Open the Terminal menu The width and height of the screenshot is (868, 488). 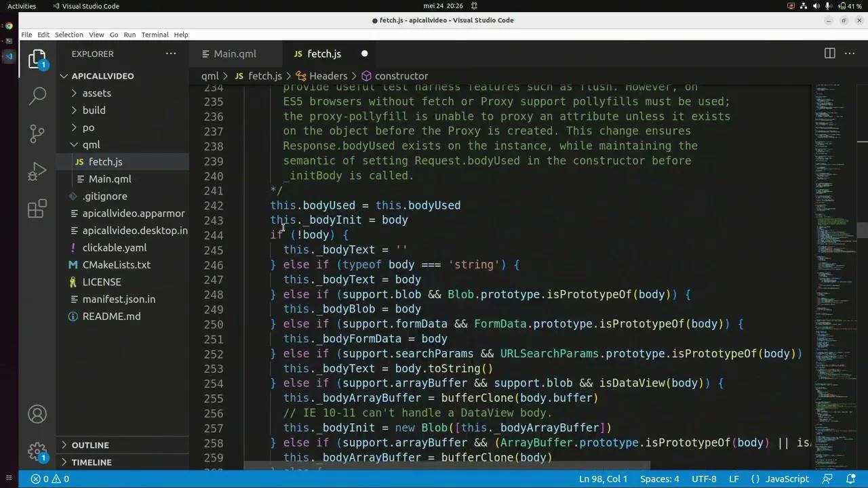tap(155, 35)
